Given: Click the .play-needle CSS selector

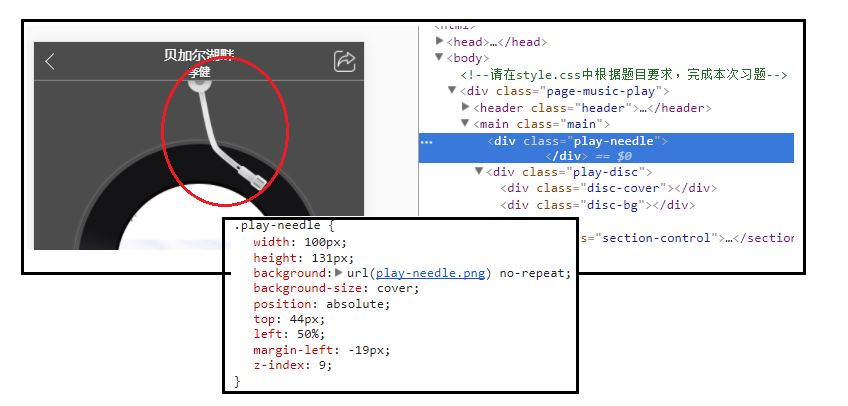Looking at the screenshot, I should [274, 227].
